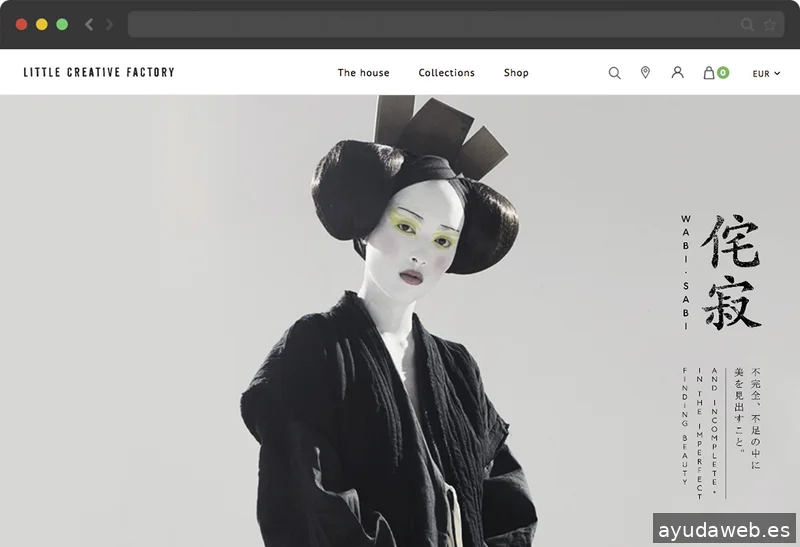Go back with browser back arrow
800x547 pixels.
[x=89, y=24]
